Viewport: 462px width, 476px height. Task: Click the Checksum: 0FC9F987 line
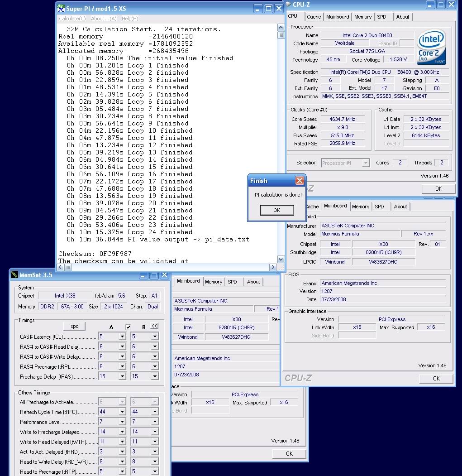(95, 254)
